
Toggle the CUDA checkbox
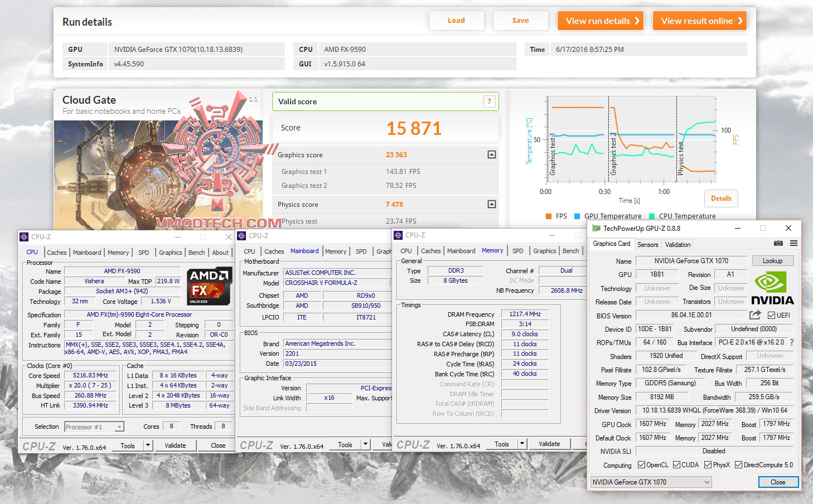tap(676, 465)
